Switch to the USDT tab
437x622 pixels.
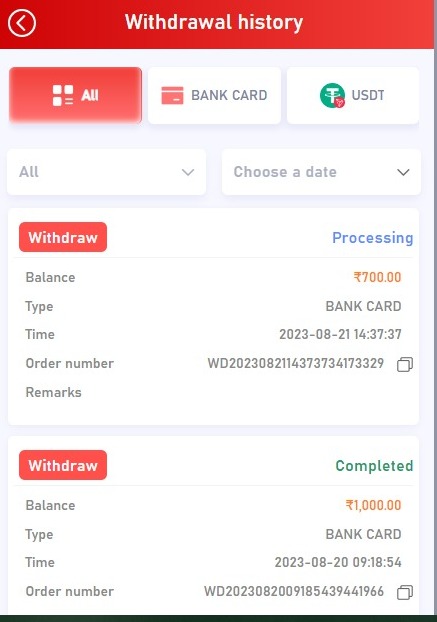click(x=353, y=95)
